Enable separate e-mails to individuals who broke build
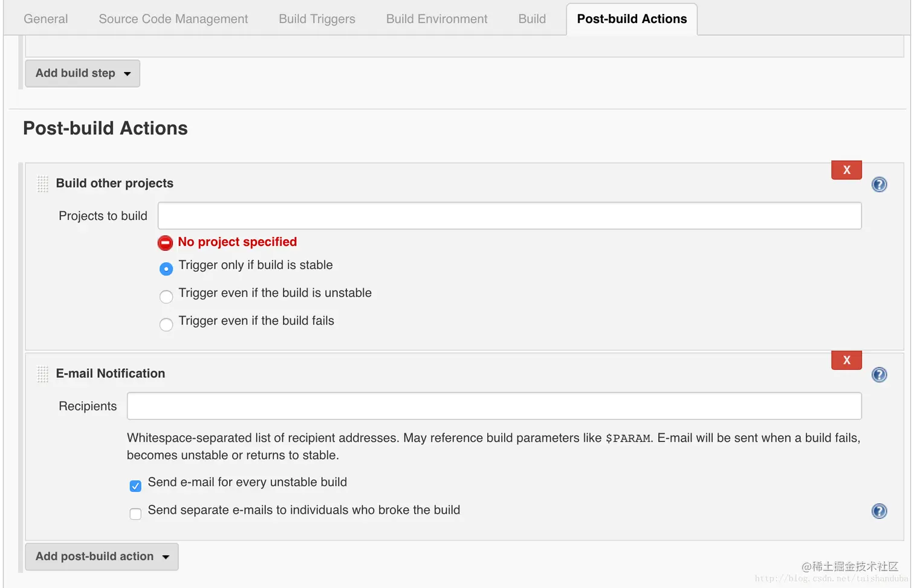The width and height of the screenshot is (914, 588). tap(135, 514)
